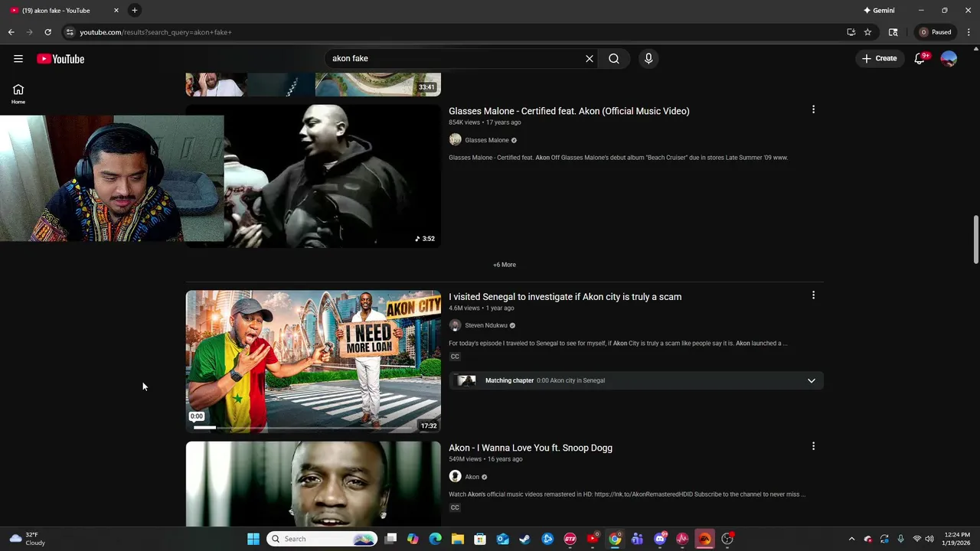Open Microsoft Teams from taskbar
980x551 pixels.
point(637,539)
